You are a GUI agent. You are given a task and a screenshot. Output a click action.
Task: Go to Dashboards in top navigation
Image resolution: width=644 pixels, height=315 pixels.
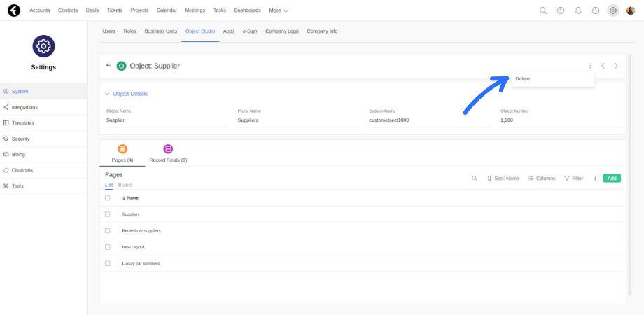(x=247, y=10)
